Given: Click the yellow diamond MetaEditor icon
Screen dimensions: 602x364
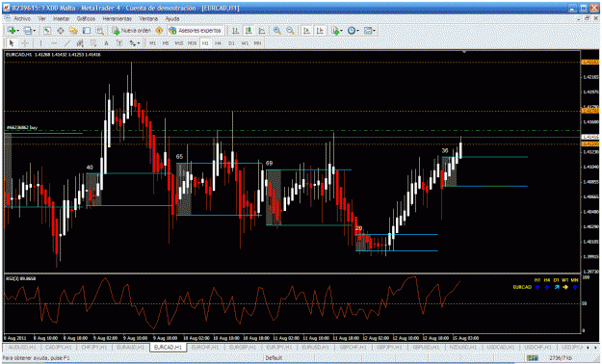Looking at the screenshot, I should (x=159, y=31).
